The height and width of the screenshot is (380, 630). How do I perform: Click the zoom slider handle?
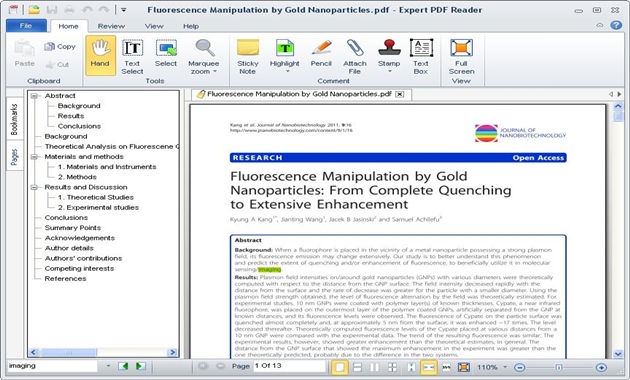pos(559,368)
